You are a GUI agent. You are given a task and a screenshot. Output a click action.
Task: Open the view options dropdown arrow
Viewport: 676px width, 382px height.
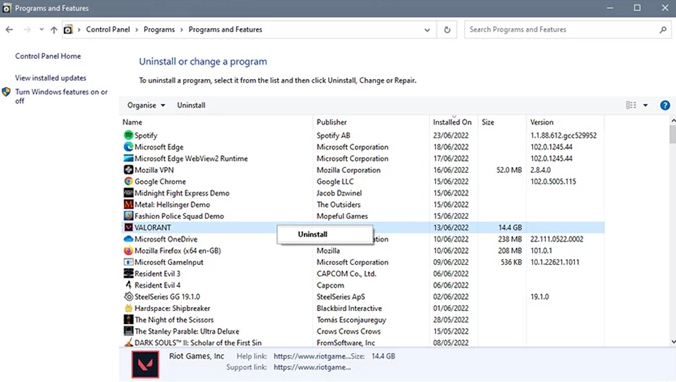click(x=645, y=105)
